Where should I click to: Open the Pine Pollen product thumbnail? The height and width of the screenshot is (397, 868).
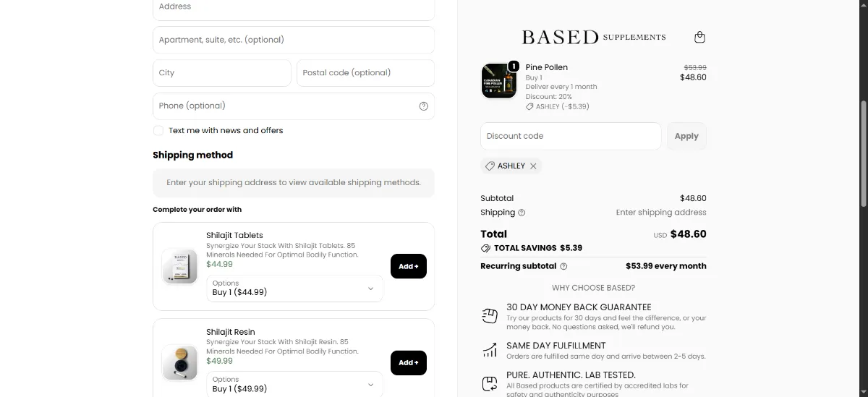click(x=499, y=80)
